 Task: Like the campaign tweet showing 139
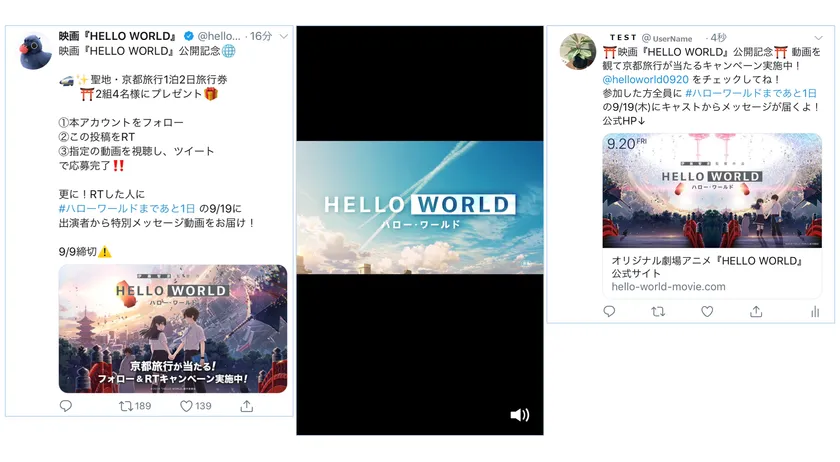coord(196,406)
